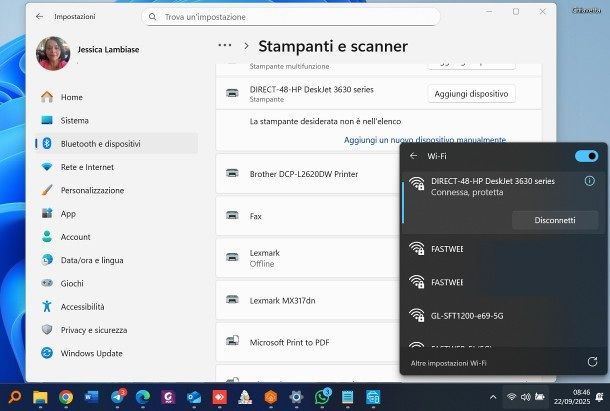Open Personalizzazione settings section
The image size is (610, 411).
pos(92,190)
